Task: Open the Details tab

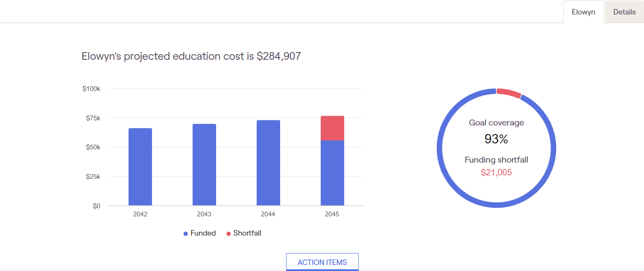Action: (624, 12)
